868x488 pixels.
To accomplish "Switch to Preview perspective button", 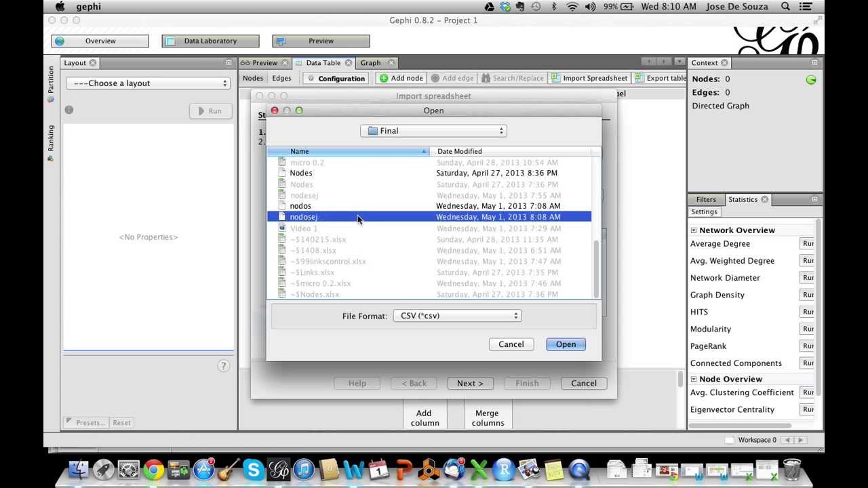I will (321, 41).
